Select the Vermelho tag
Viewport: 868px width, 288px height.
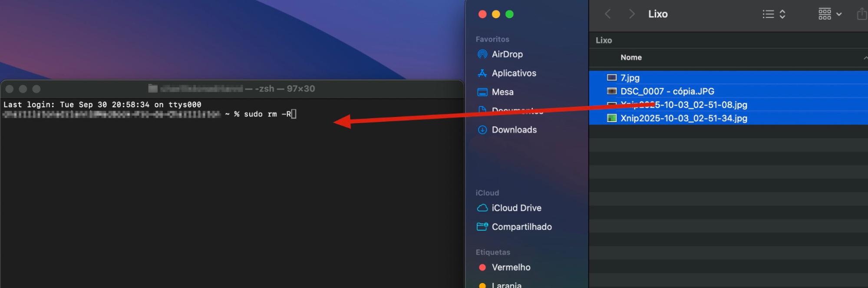[511, 268]
